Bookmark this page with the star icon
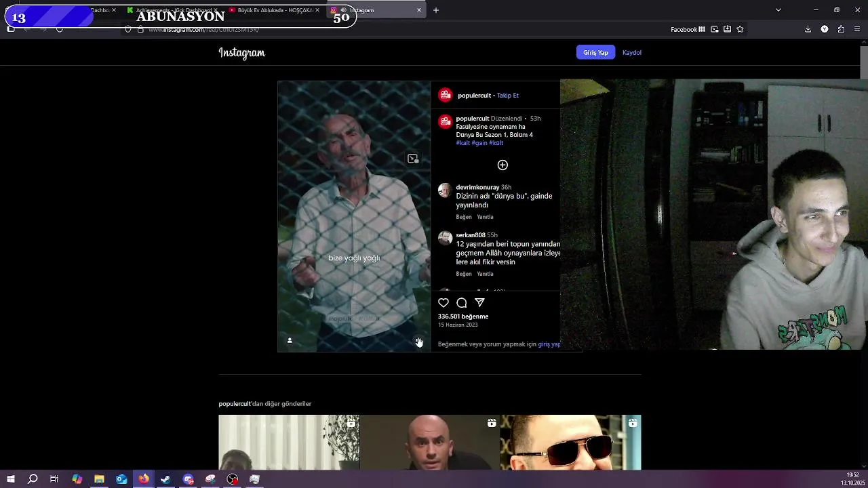868x488 pixels. point(740,29)
